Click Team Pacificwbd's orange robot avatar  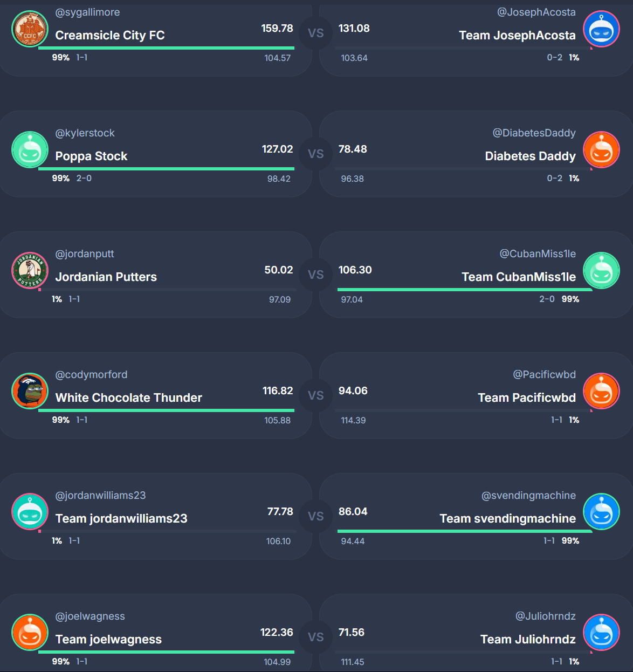point(602,392)
